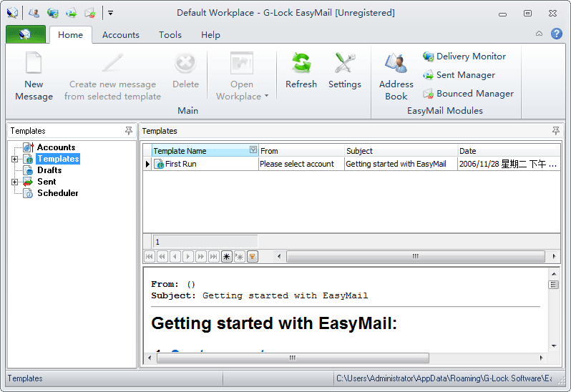Click the status bar file path text
571x392 pixels.
coord(444,378)
